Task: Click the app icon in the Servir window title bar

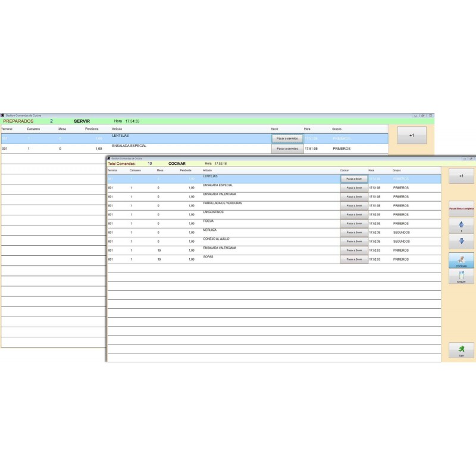Action: [3, 115]
